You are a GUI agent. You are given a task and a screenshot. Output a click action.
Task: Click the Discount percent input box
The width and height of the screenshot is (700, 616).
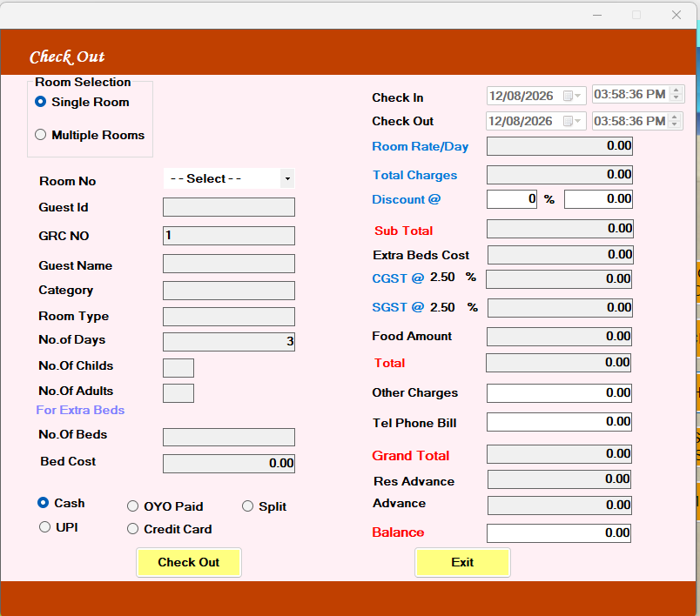pos(512,199)
